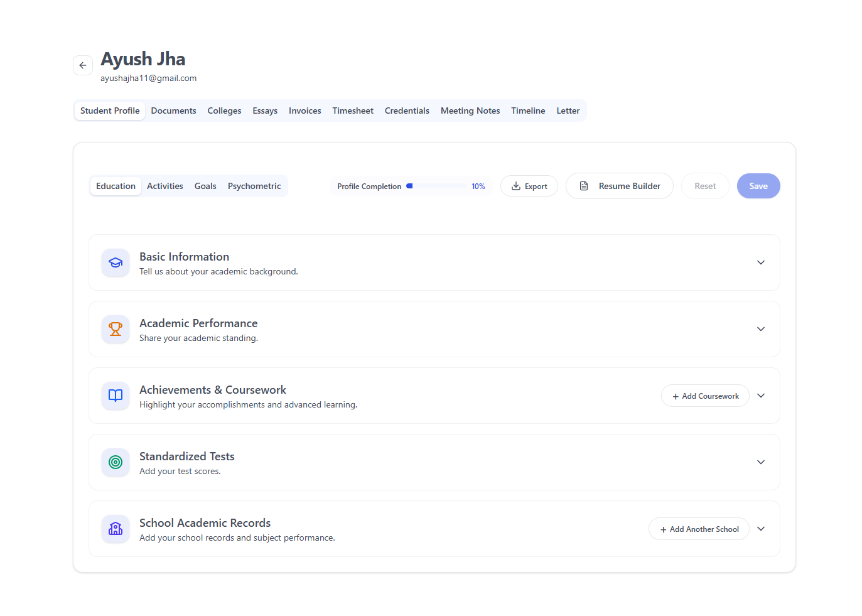Click the target Standardized Tests icon
Screen dimensions: 862x616
(x=116, y=462)
